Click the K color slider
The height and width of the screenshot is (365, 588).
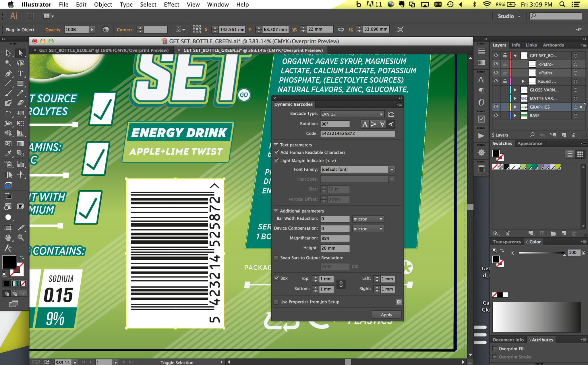[542, 253]
